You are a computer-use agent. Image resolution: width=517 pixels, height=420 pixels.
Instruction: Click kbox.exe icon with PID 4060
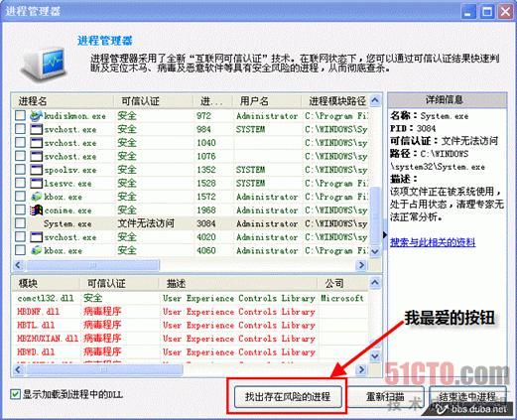tap(36, 250)
